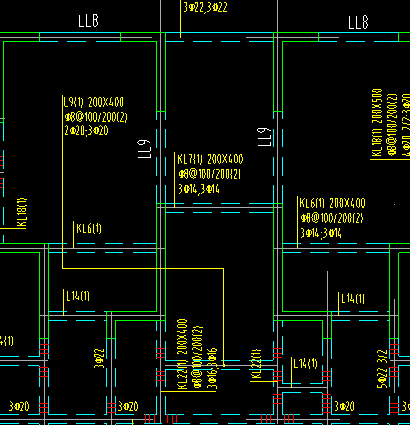Viewport: 410px width, 425px height.
Task: Click the vertical 5Φ22 3/2 rebar text
Action: [382, 369]
